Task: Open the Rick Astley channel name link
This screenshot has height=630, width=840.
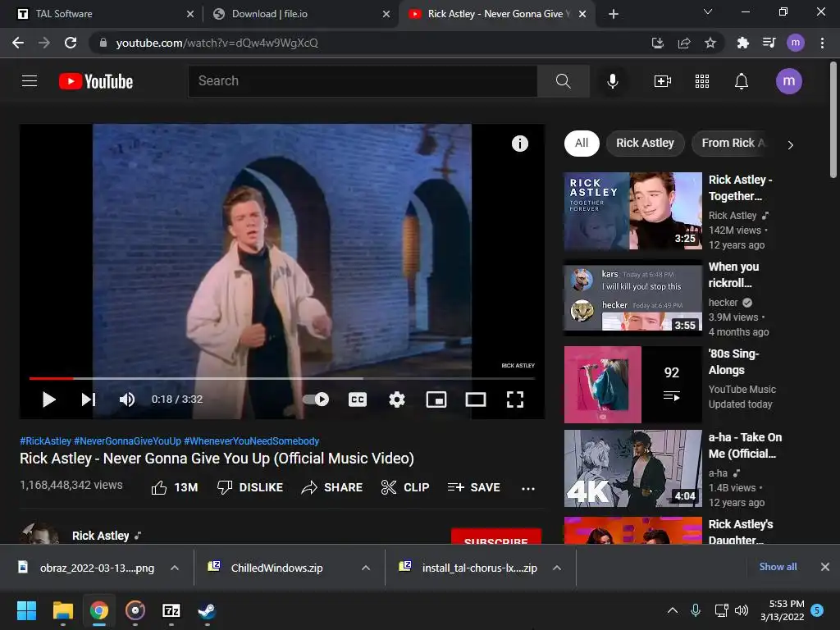Action: [x=101, y=536]
